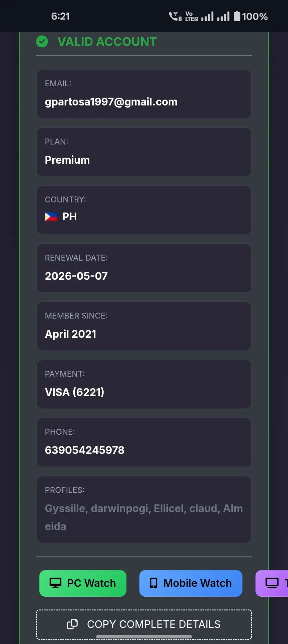The width and height of the screenshot is (288, 644).
Task: Tap the VoLTE indicator in the status bar
Action: (191, 16)
